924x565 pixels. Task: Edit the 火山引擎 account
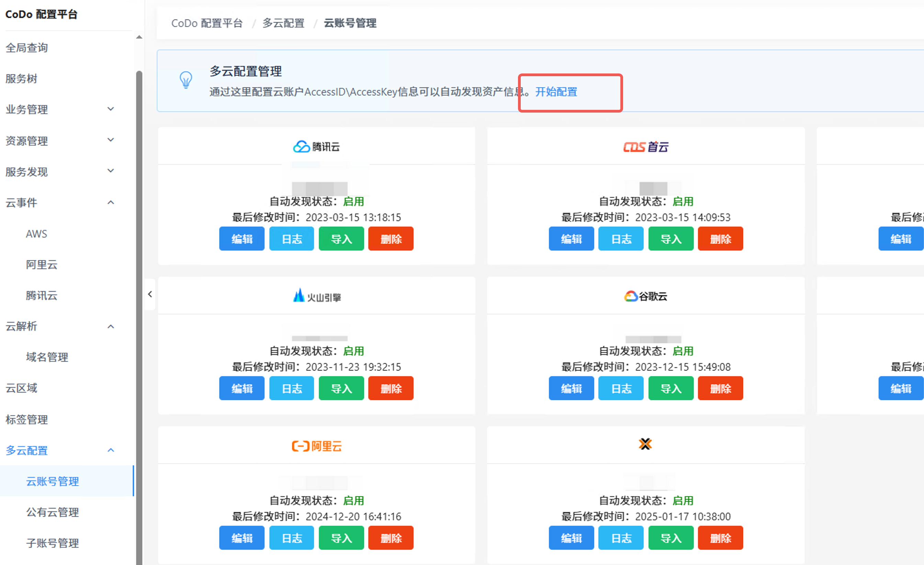tap(242, 388)
